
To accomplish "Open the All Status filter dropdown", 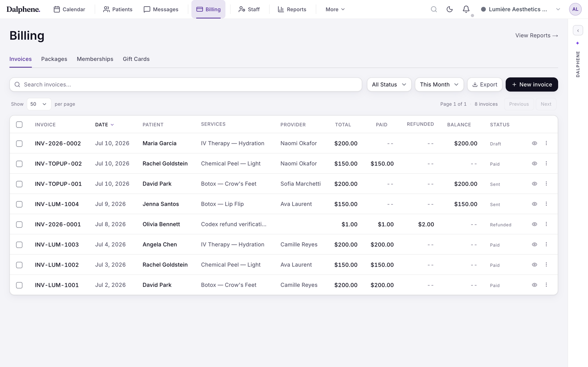I will (389, 84).
